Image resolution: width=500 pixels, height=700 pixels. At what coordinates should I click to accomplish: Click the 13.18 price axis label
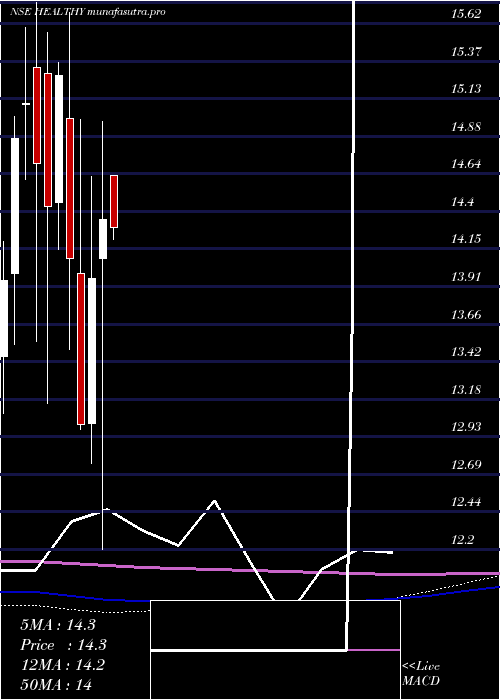click(466, 390)
